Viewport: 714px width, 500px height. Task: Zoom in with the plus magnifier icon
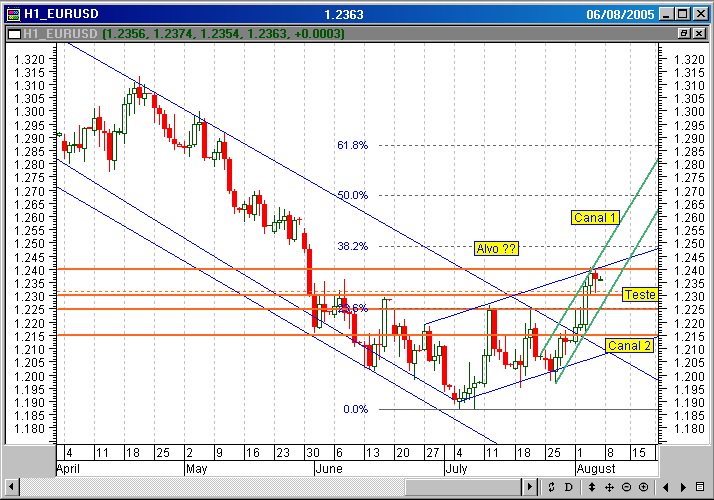pos(643,487)
